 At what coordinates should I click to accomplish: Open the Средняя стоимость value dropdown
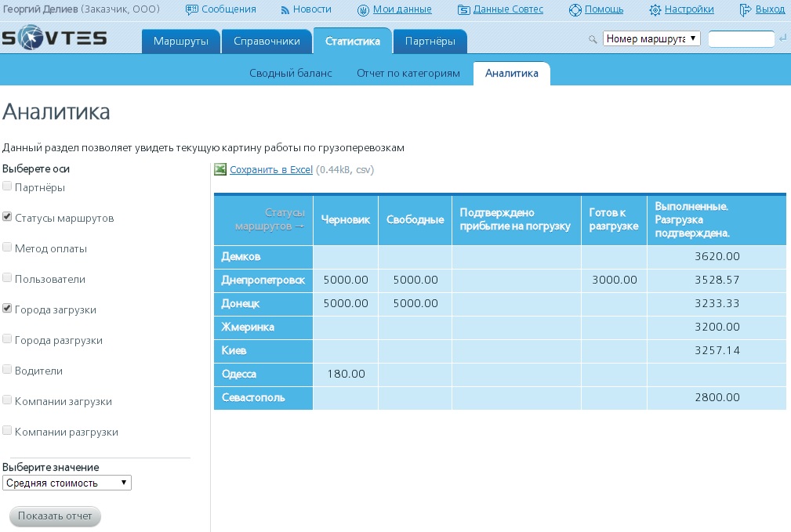(67, 483)
